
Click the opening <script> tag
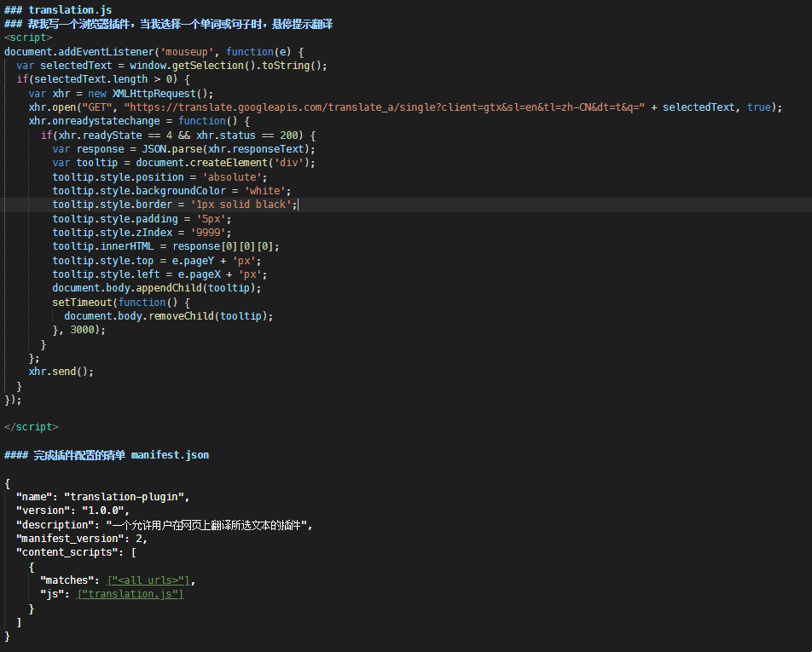coord(28,38)
